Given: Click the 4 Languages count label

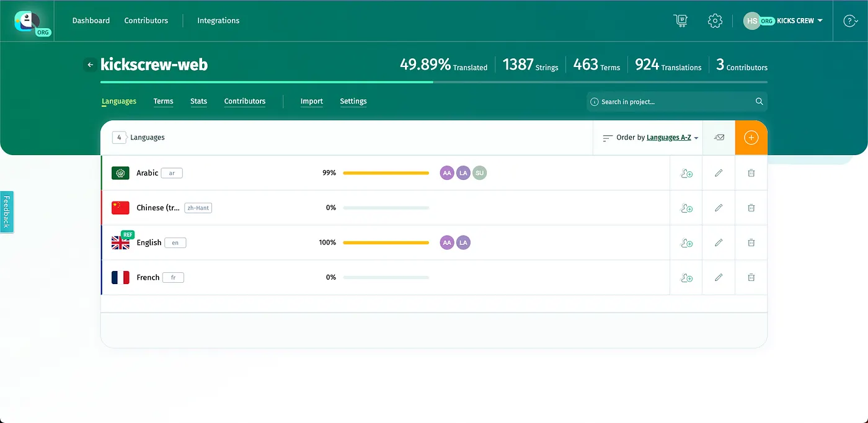Looking at the screenshot, I should [x=139, y=138].
